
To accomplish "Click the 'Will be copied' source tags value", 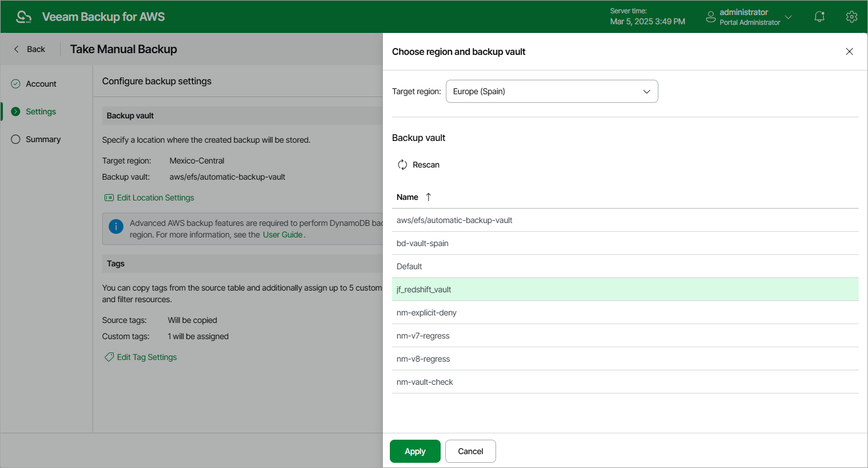I will pyautogui.click(x=192, y=320).
